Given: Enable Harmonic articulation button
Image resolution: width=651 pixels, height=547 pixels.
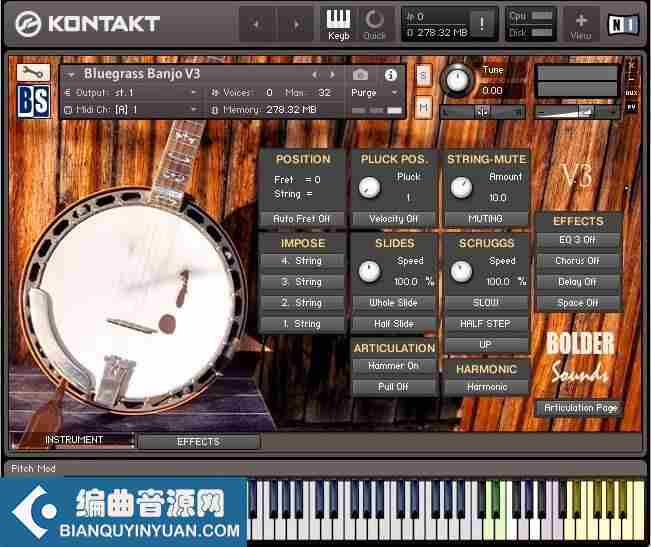Looking at the screenshot, I should (x=486, y=387).
